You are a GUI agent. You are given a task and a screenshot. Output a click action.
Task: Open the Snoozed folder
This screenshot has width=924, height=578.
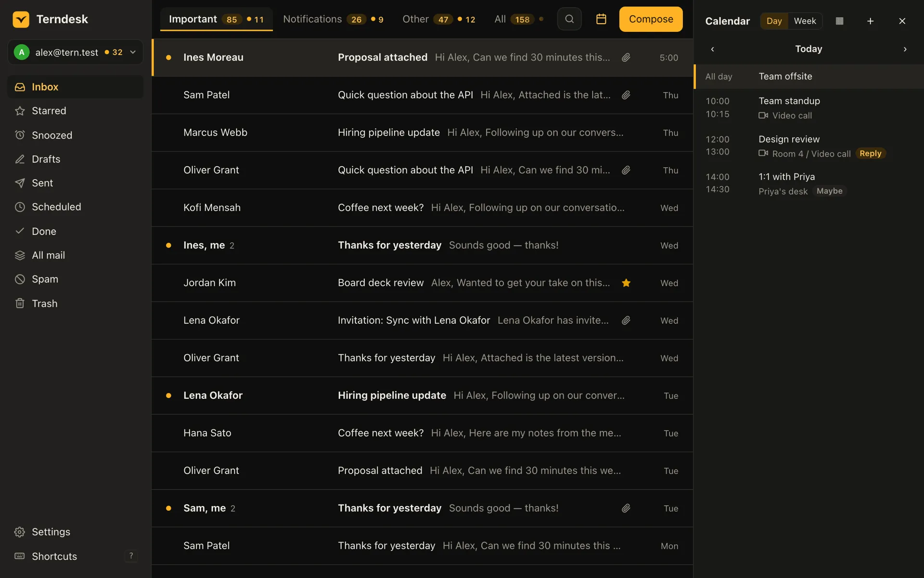point(76,135)
